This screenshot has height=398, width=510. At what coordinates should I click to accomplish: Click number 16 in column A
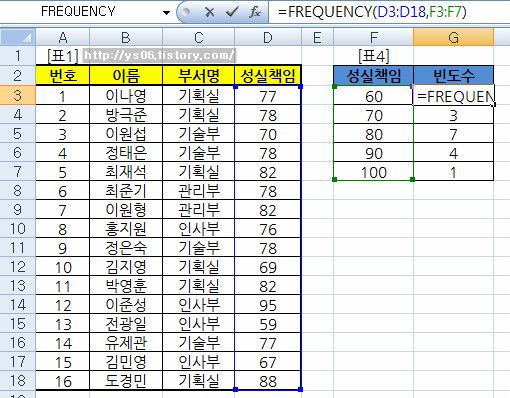coord(63,381)
